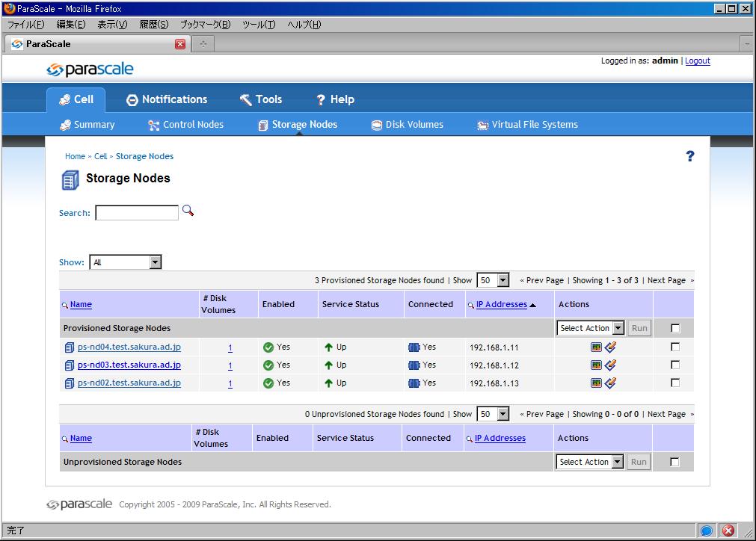Close the ParaScale browser tab
756x541 pixels.
tap(179, 44)
